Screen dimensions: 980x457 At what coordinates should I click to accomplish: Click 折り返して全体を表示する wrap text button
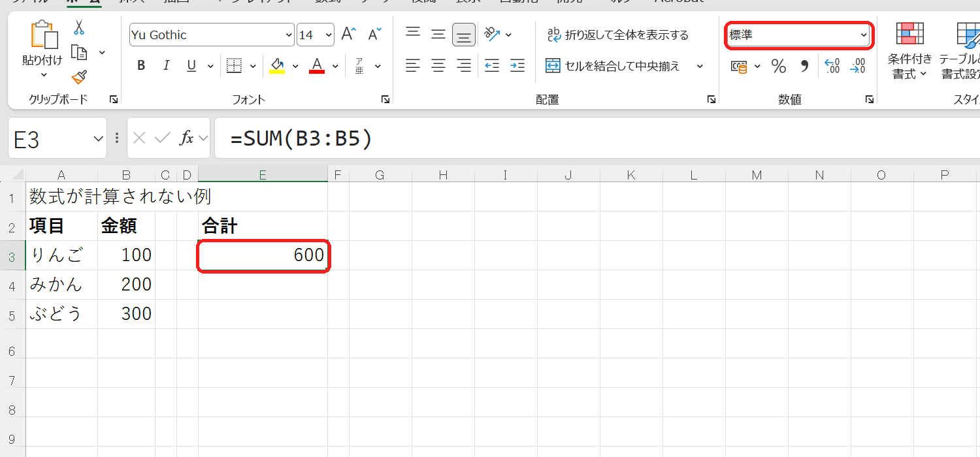(x=617, y=35)
